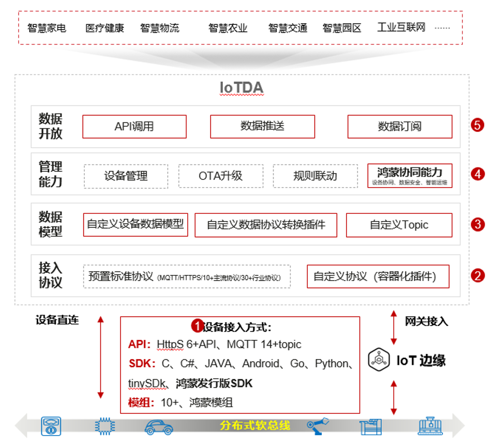
Task: Select the 数据推送 box
Action: tap(263, 127)
